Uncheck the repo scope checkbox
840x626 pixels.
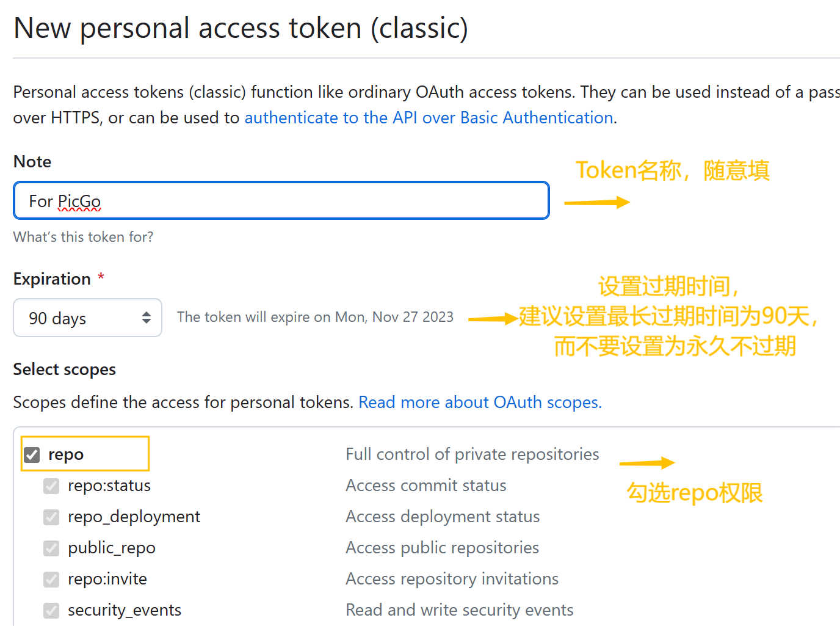click(x=32, y=455)
